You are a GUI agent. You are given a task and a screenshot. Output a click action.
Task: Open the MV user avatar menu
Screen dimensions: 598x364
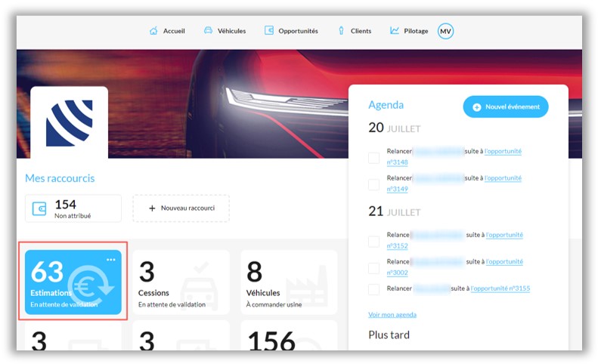[x=445, y=31]
